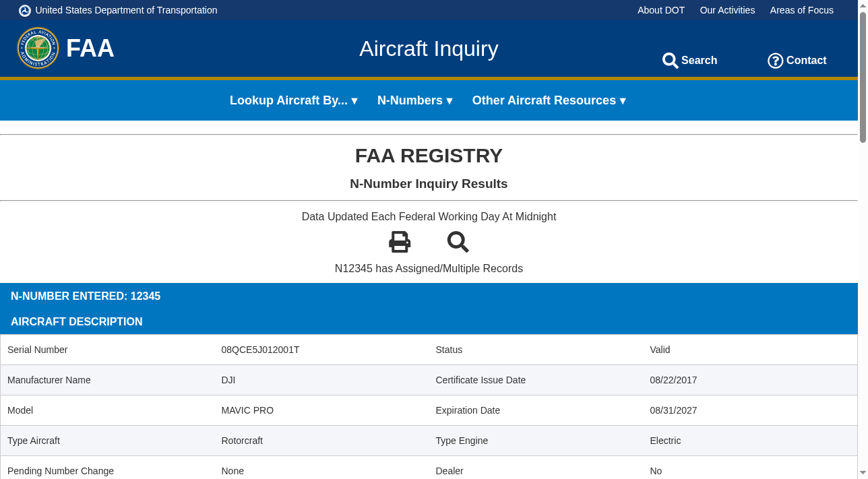
Task: Click the Dealer label
Action: point(449,471)
